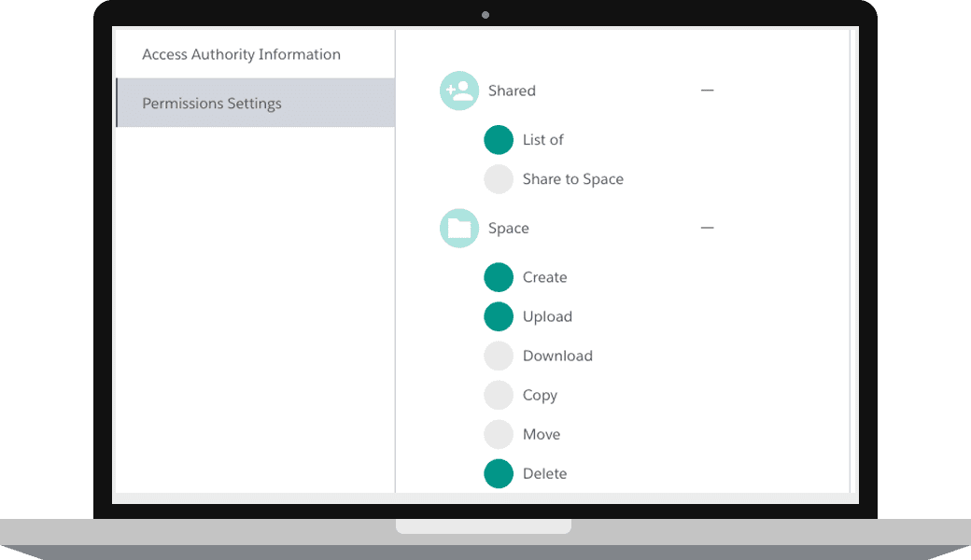Click the Delete label text
This screenshot has width=971, height=560.
pos(544,473)
